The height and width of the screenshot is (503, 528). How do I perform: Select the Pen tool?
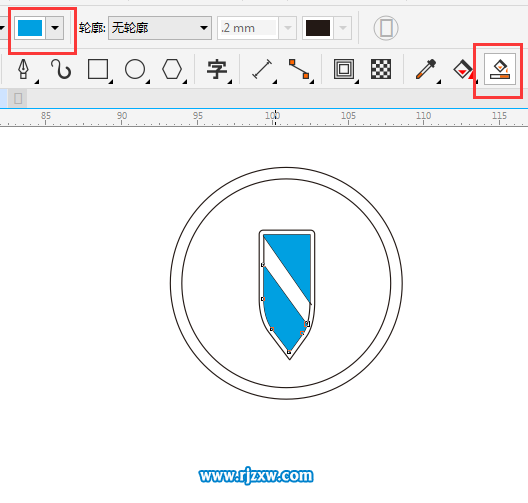coord(23,69)
